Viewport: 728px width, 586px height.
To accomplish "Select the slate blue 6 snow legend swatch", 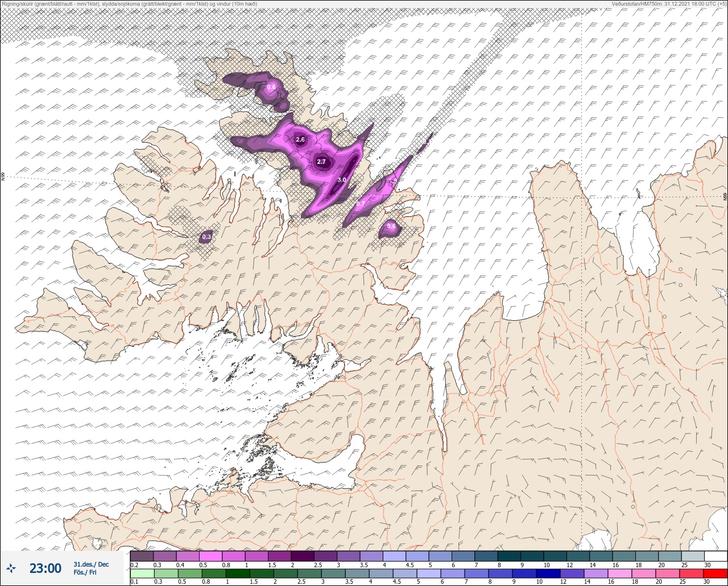I will point(463,556).
